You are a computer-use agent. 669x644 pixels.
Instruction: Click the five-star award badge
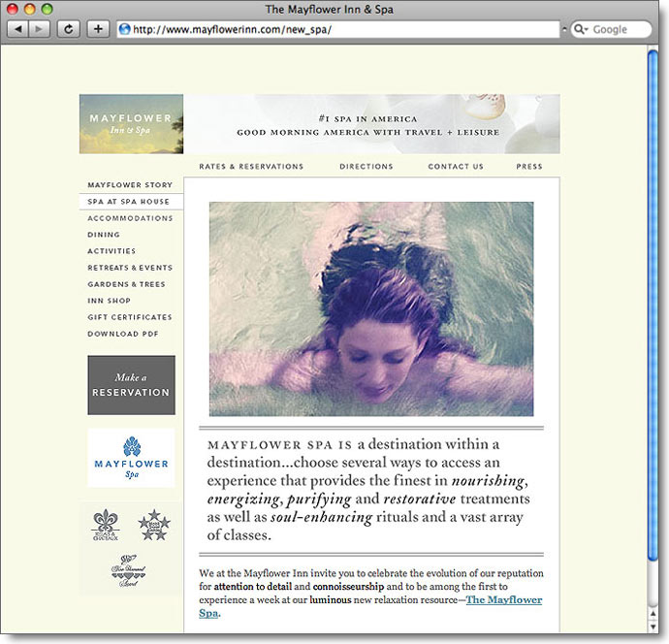tap(154, 525)
